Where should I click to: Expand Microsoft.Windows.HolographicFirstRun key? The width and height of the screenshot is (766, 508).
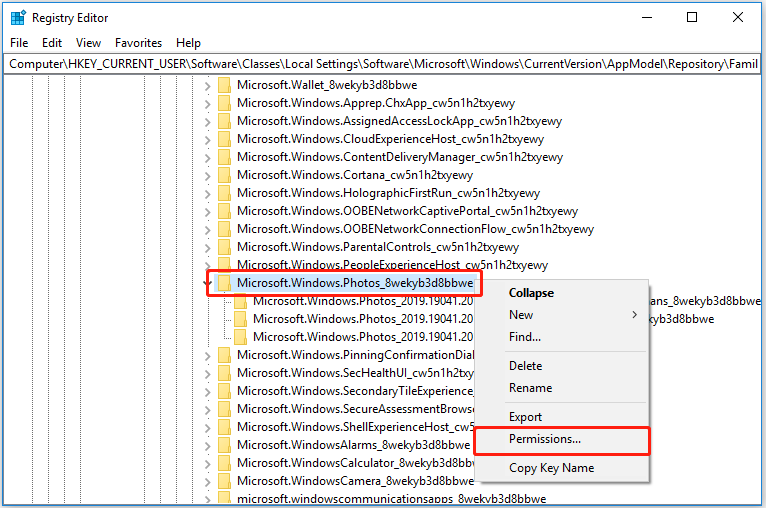[x=208, y=194]
